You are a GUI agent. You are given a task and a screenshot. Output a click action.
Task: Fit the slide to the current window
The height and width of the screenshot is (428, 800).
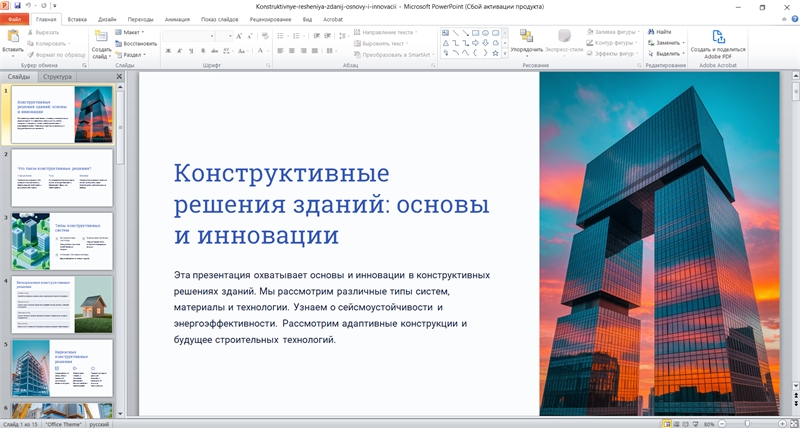[x=794, y=424]
